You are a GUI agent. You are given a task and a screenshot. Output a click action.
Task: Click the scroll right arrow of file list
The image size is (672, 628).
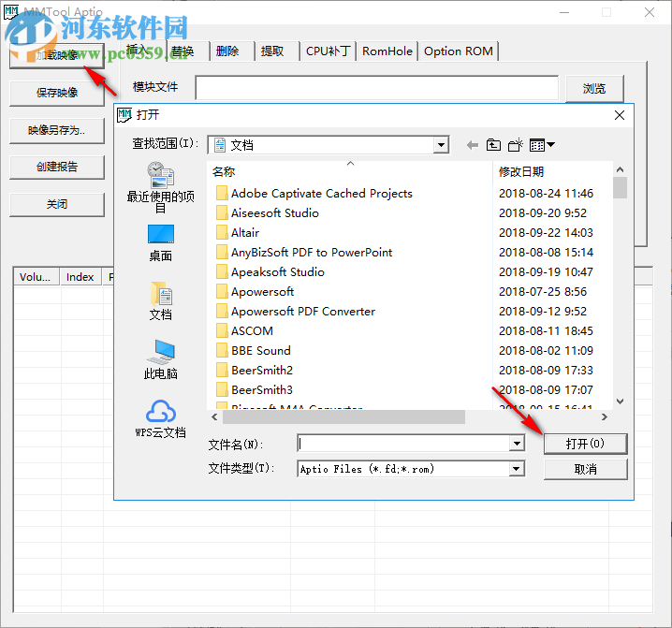605,416
